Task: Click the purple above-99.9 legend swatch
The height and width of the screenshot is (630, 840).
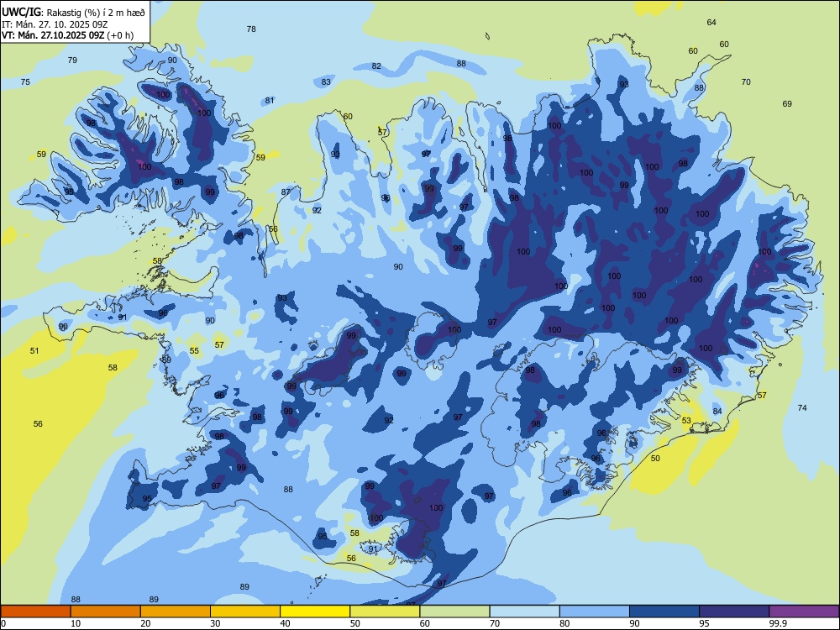Action: pyautogui.click(x=804, y=612)
